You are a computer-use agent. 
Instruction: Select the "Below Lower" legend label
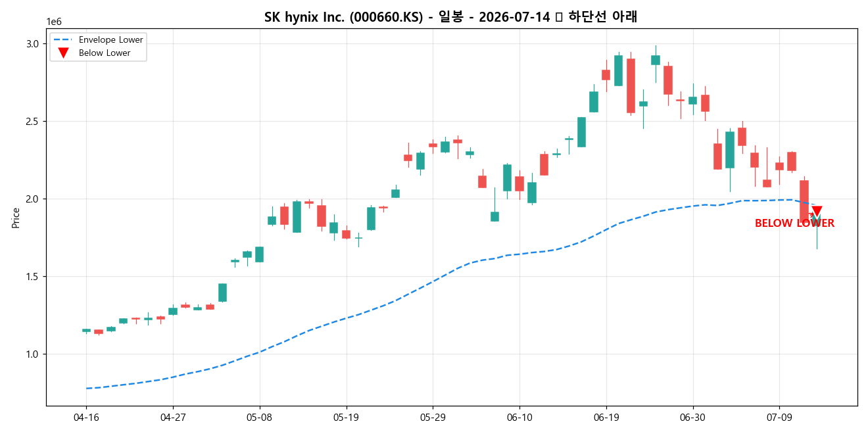[105, 53]
